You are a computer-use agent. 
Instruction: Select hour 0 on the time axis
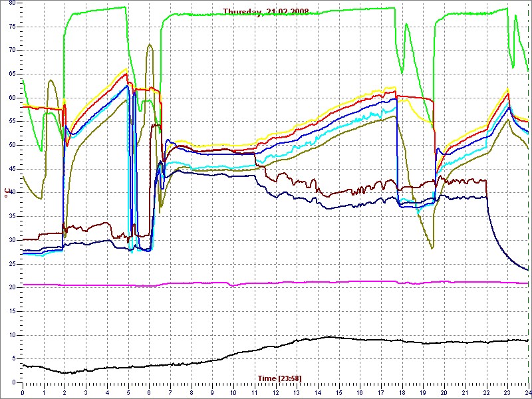(x=23, y=392)
